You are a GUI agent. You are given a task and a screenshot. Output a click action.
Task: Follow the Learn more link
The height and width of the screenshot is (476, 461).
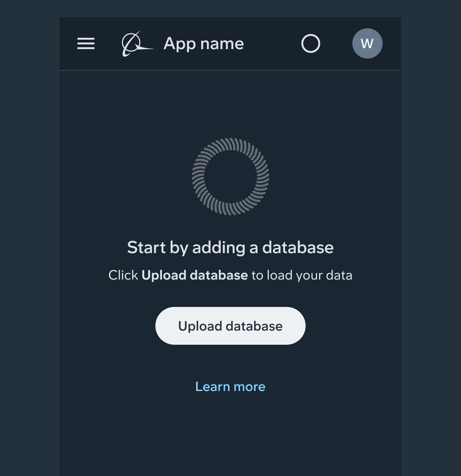point(230,387)
